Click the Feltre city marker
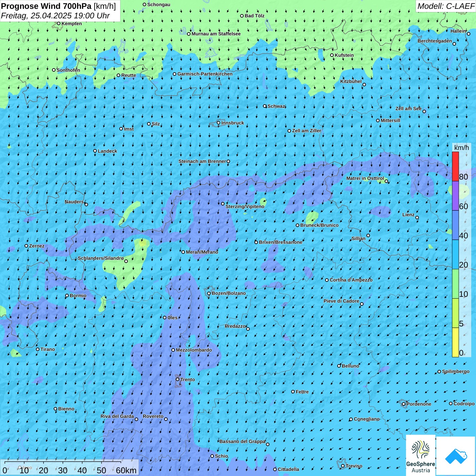This screenshot has height=476, width=476. coord(293,392)
